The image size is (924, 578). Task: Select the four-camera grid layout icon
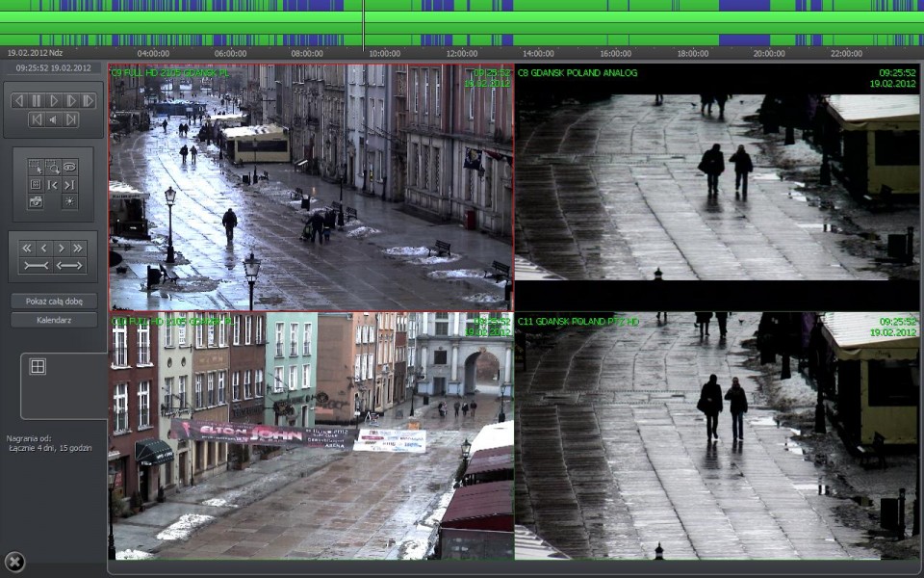pyautogui.click(x=38, y=366)
